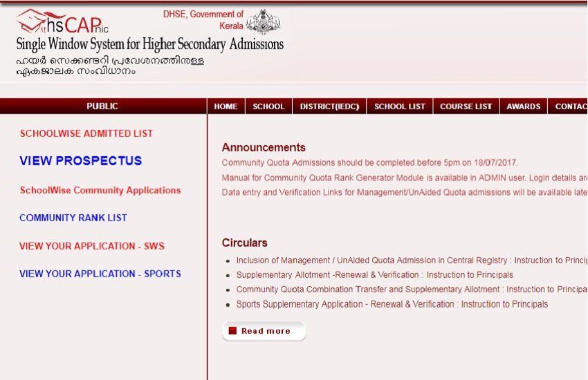Click the DHSE, Government of Kerala text

203,20
